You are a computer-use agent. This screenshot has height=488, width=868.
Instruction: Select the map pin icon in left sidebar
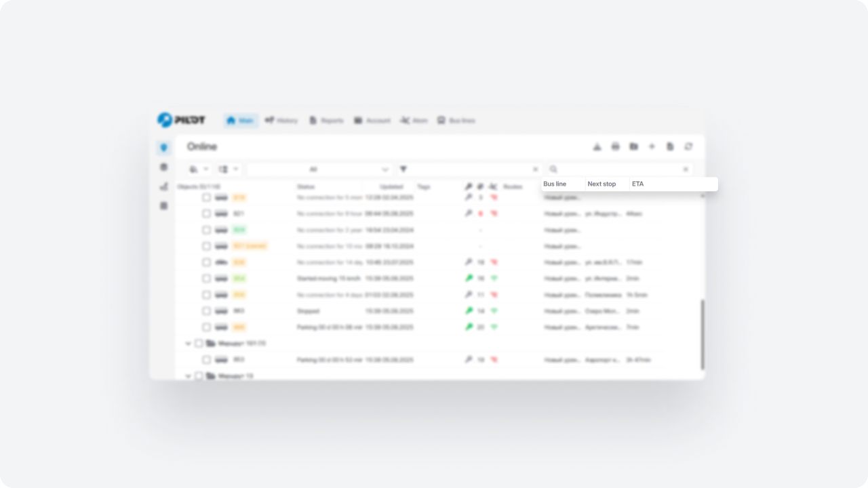[163, 148]
